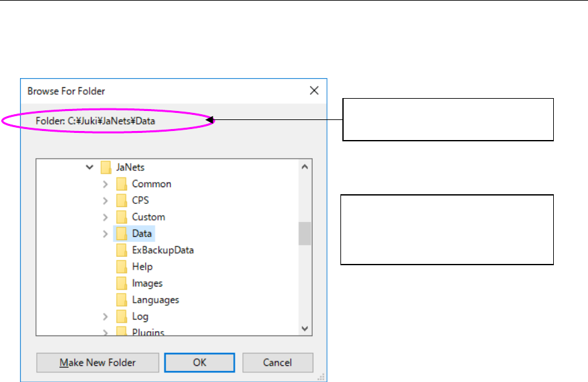Select the Plugins folder
588x382 pixels.
tap(148, 332)
